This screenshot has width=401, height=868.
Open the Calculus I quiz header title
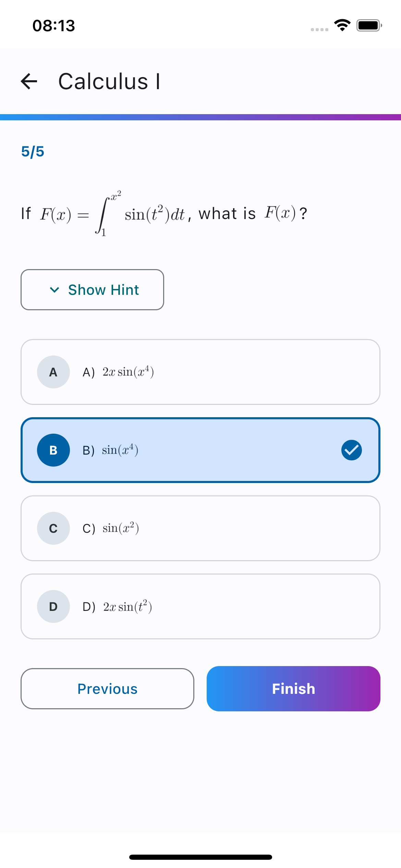pos(110,81)
